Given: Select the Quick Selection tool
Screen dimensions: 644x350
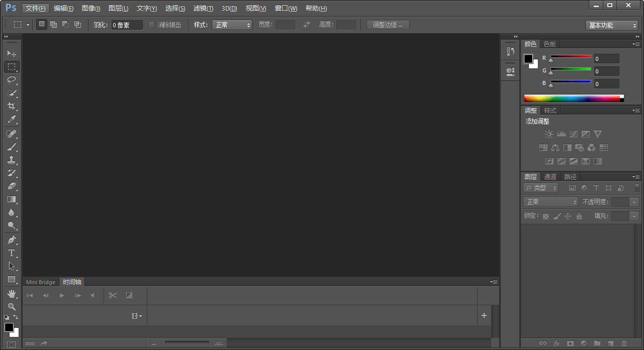Looking at the screenshot, I should (x=12, y=93).
